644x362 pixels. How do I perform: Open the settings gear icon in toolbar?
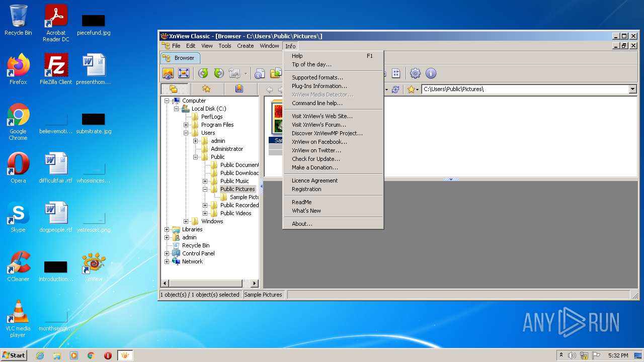[415, 73]
